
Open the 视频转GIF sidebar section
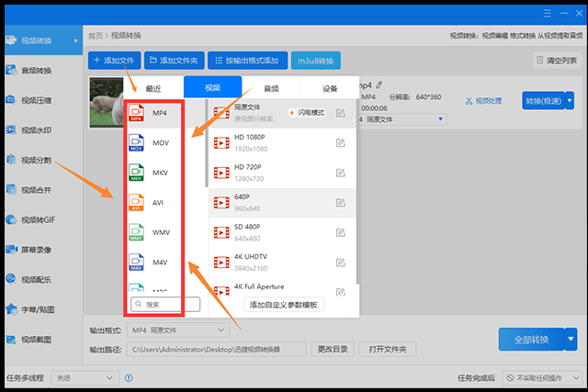(43, 220)
